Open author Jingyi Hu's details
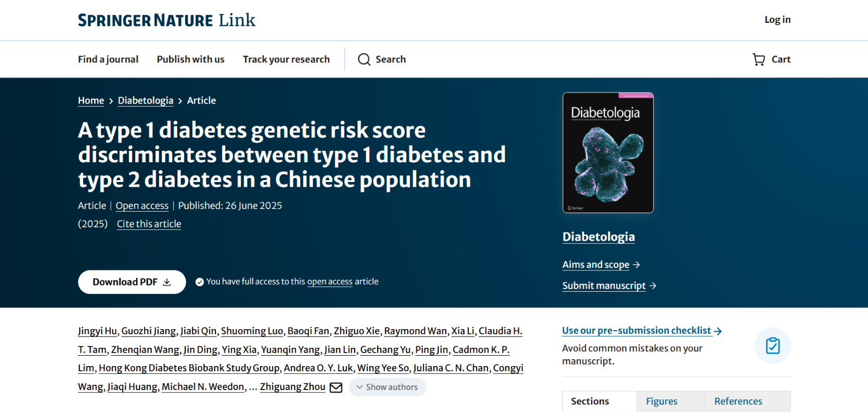The image size is (868, 416). coord(97,331)
